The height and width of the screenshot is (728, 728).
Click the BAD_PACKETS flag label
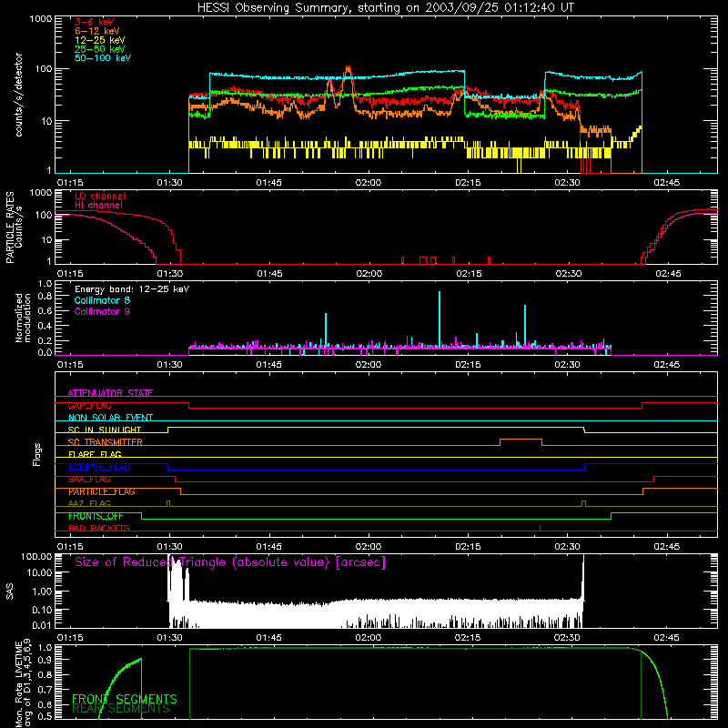point(99,528)
